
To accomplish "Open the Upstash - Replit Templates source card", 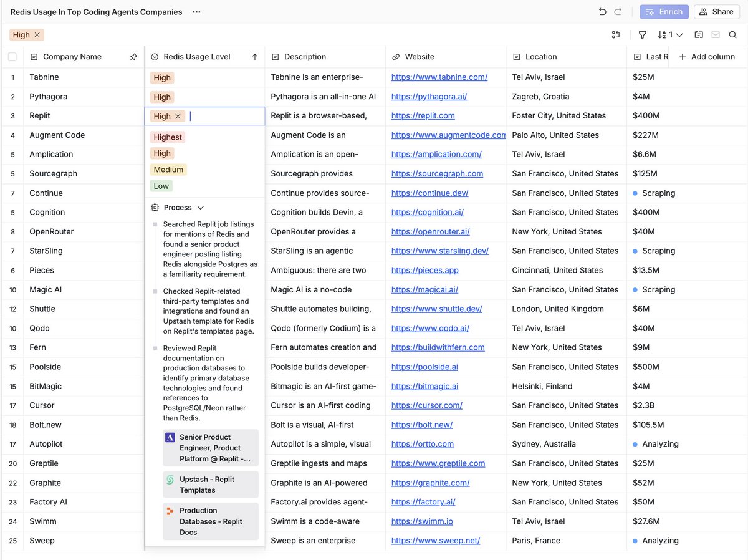I will click(211, 485).
